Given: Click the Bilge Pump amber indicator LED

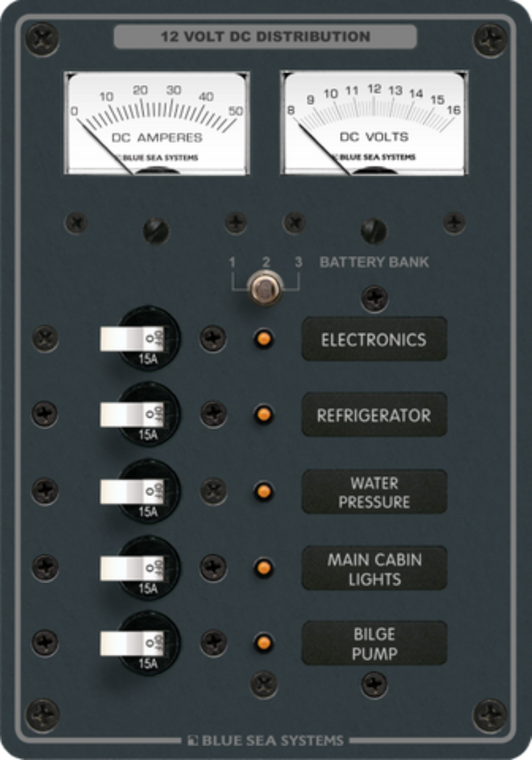Looking at the screenshot, I should (264, 643).
